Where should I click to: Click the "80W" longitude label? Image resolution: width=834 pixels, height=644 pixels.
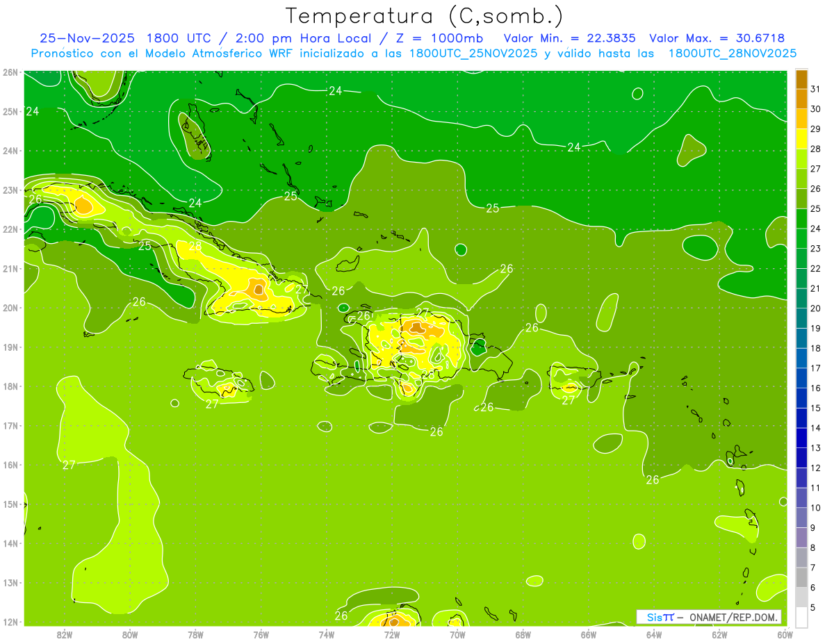click(x=130, y=634)
